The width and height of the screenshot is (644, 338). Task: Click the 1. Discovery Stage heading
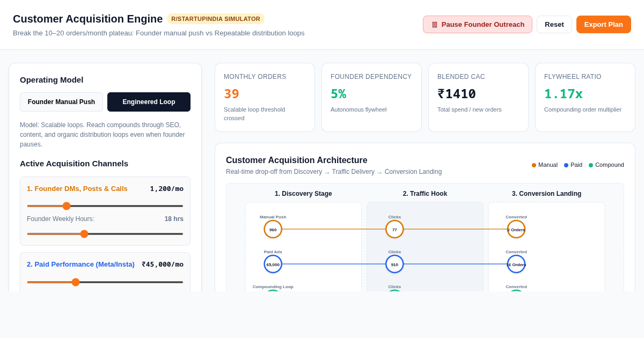303,194
